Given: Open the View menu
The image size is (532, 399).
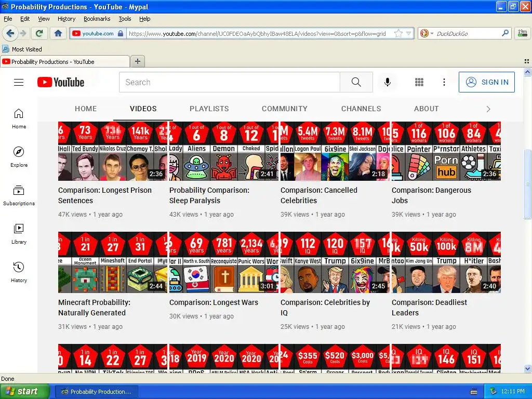Looking at the screenshot, I should [44, 19].
